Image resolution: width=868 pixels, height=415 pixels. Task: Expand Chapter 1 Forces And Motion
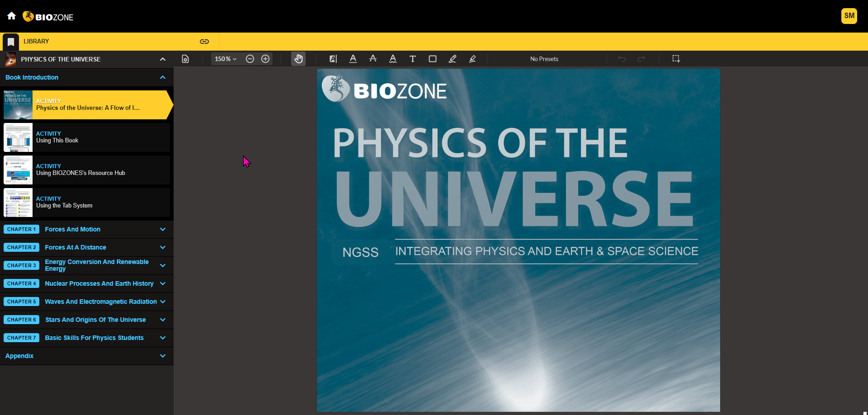coord(163,229)
